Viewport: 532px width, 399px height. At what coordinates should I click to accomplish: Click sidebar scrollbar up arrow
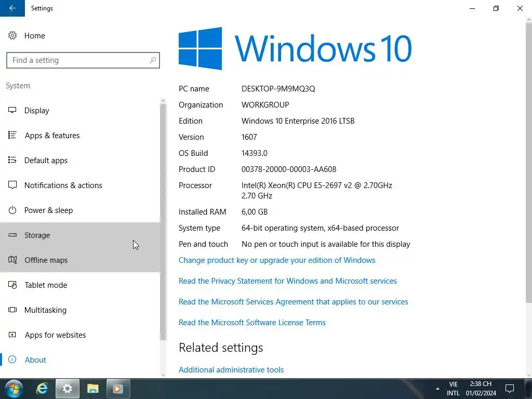click(x=163, y=101)
